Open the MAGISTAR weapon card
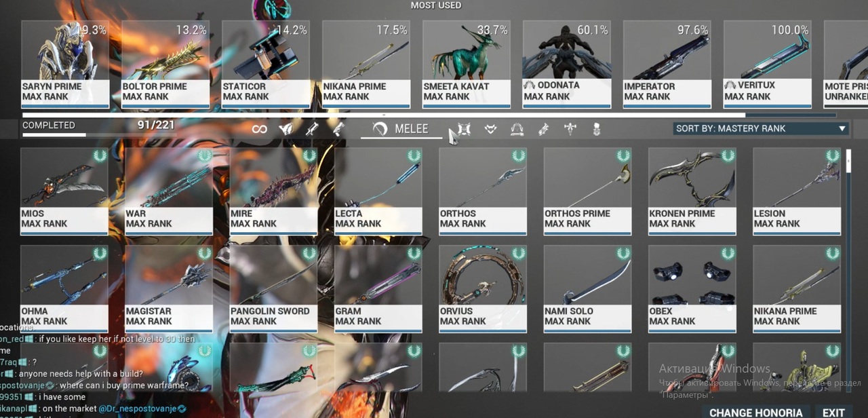The image size is (868, 418). (x=169, y=289)
